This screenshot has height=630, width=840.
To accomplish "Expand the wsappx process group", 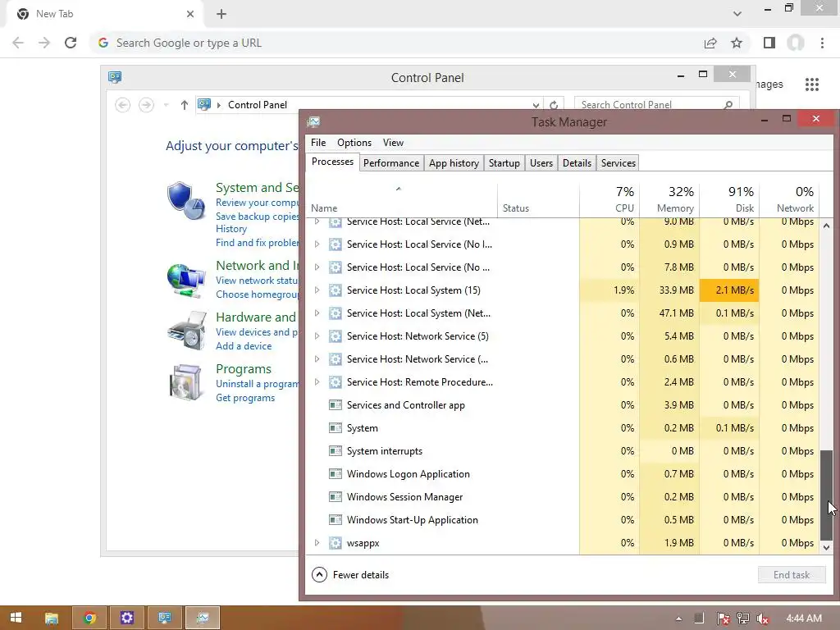I will tap(317, 543).
